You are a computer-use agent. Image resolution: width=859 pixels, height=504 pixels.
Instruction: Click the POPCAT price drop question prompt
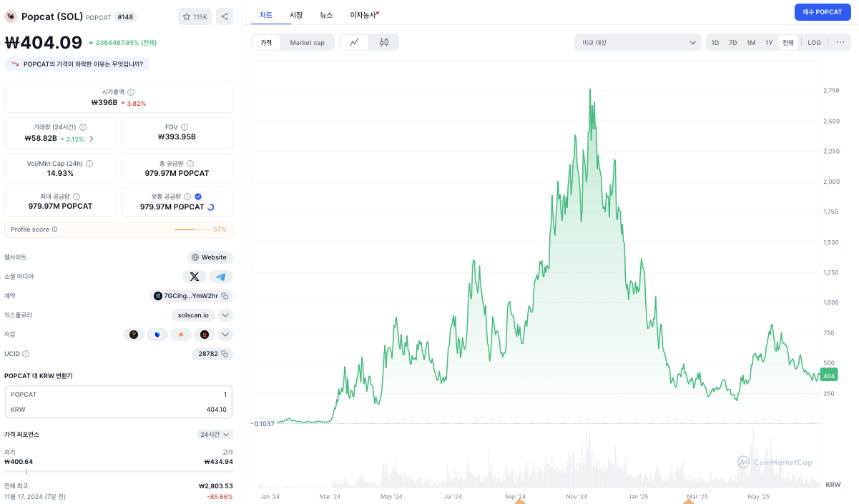[x=77, y=64]
